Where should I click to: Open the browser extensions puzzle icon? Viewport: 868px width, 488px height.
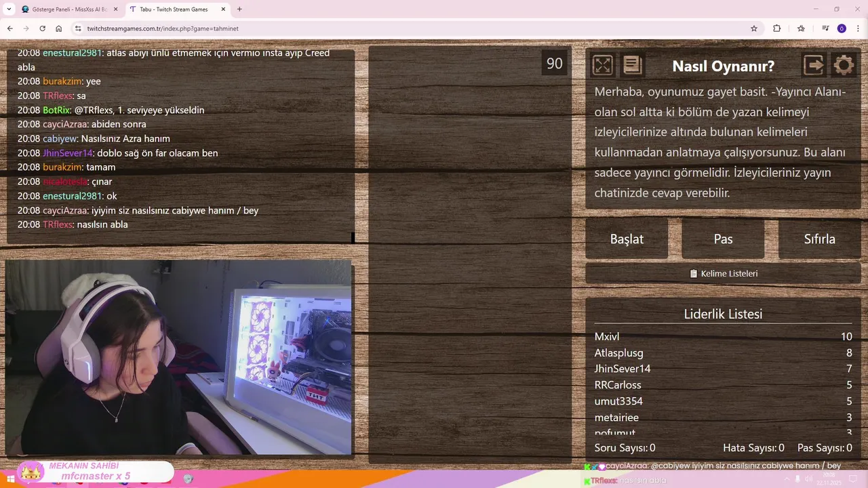click(x=777, y=28)
